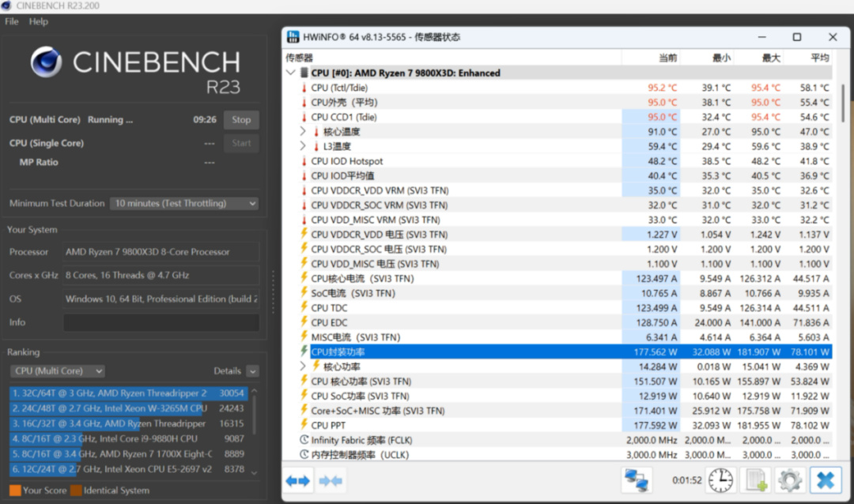
Task: Click the 最小 column header
Action: tap(706, 58)
